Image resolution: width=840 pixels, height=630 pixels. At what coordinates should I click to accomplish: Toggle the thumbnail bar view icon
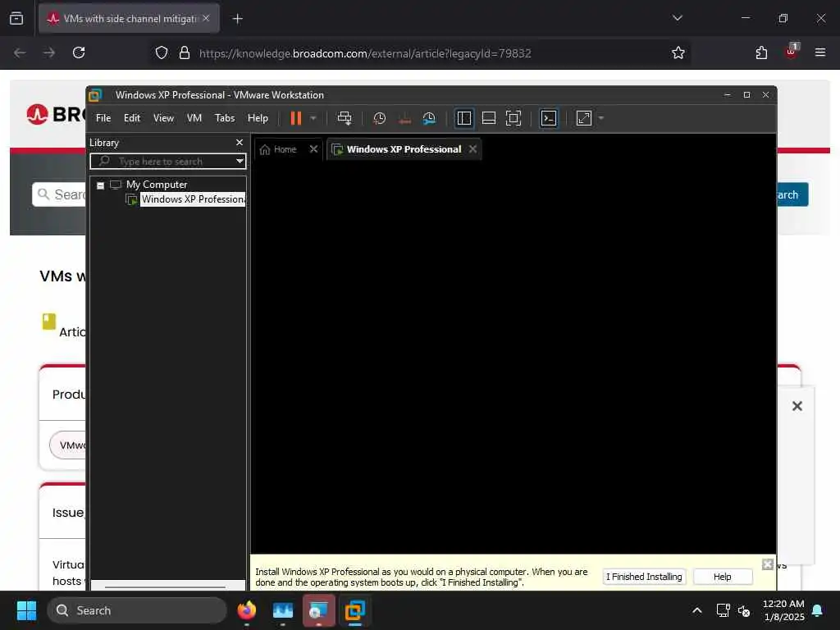(489, 118)
